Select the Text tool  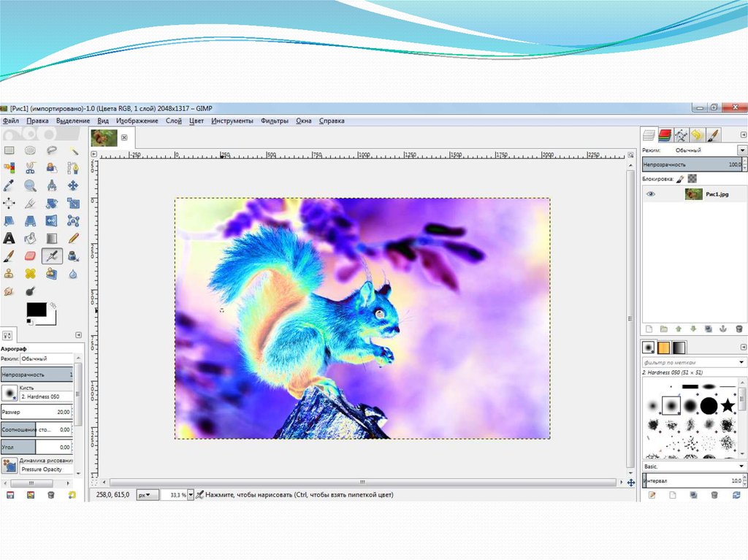pos(9,238)
